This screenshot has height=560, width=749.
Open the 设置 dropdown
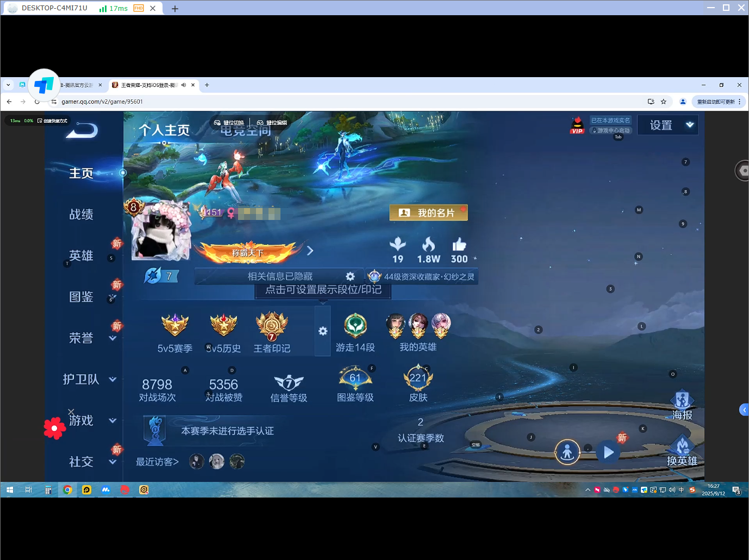[x=667, y=125]
